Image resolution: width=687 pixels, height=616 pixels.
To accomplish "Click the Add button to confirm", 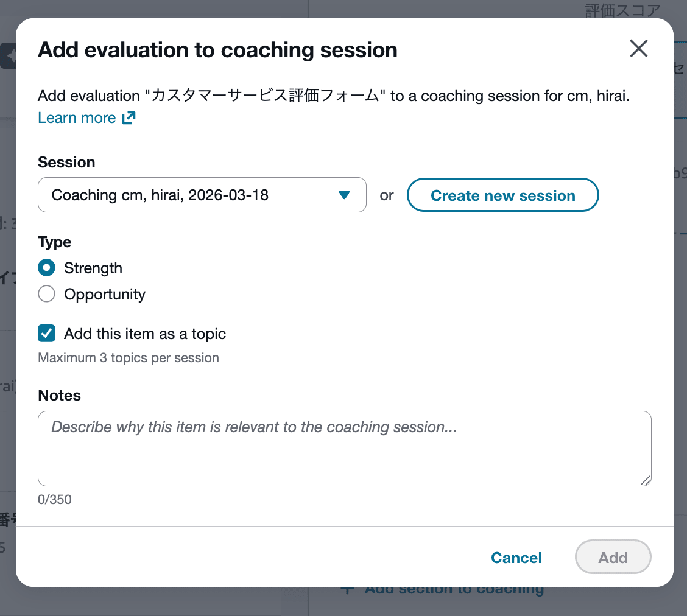I will (613, 558).
